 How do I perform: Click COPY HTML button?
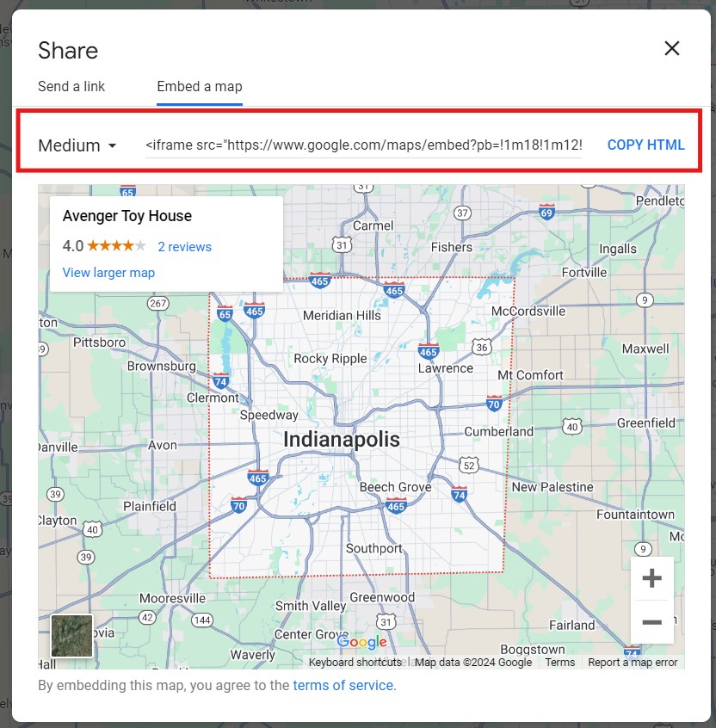[x=646, y=145]
